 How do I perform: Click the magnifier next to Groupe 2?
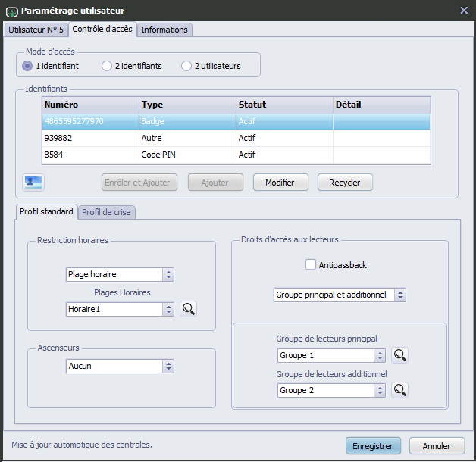click(399, 390)
